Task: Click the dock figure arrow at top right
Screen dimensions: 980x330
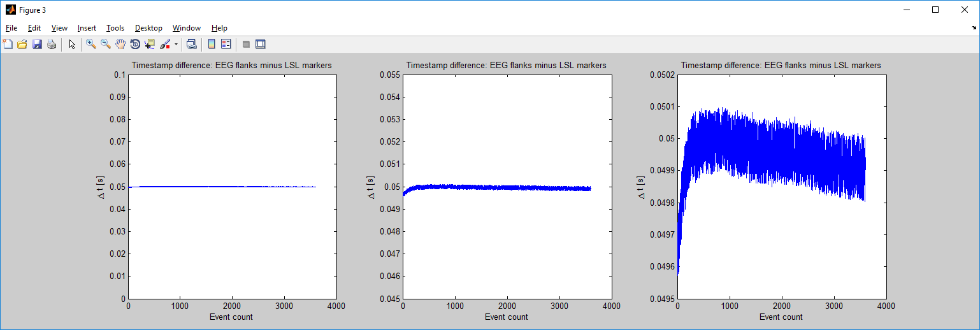Action: [x=973, y=28]
